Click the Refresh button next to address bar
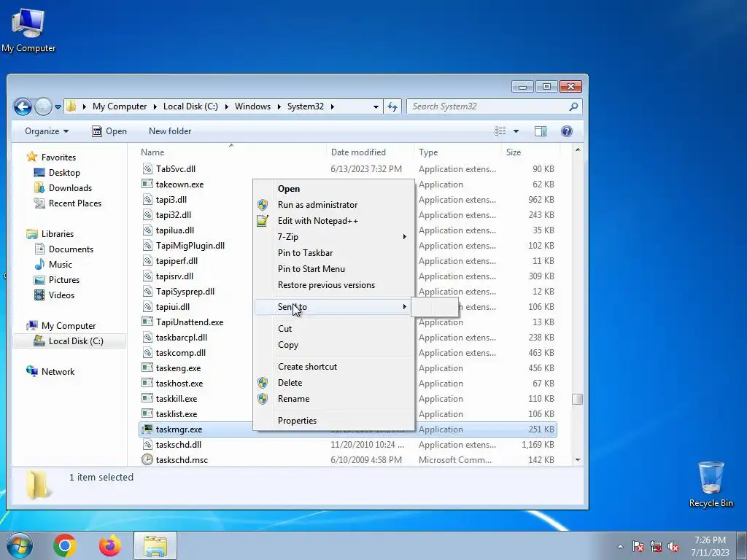This screenshot has height=560, width=747. pyautogui.click(x=392, y=106)
